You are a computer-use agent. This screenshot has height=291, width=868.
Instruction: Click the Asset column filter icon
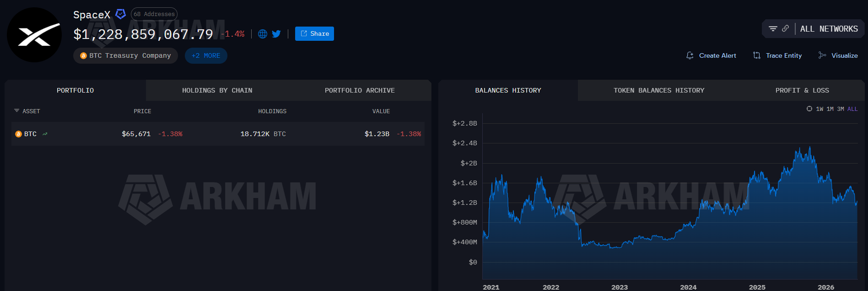17,111
